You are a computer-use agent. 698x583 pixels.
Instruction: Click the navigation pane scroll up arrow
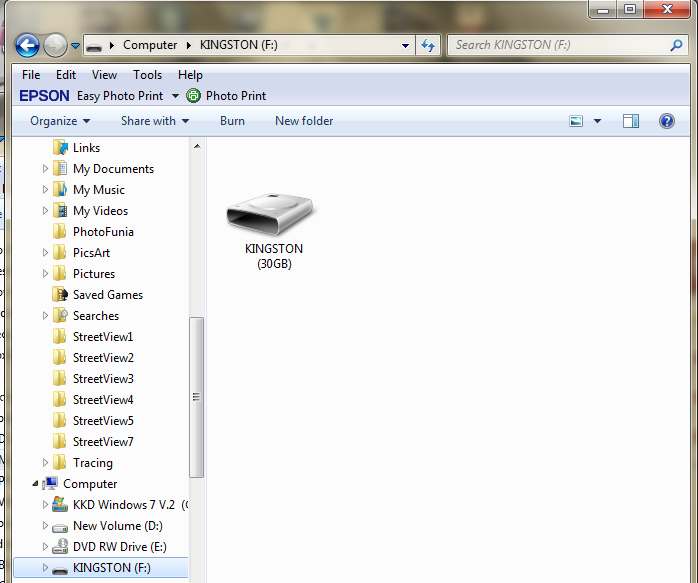(x=197, y=146)
